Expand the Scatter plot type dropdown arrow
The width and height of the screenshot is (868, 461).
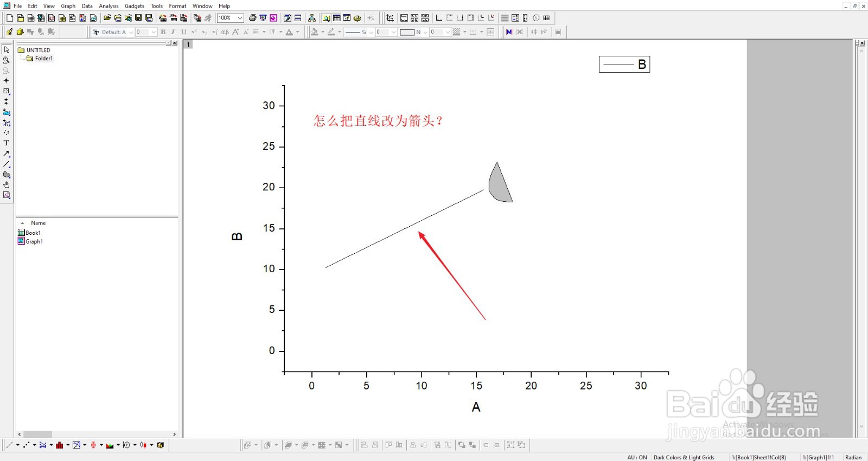34,445
